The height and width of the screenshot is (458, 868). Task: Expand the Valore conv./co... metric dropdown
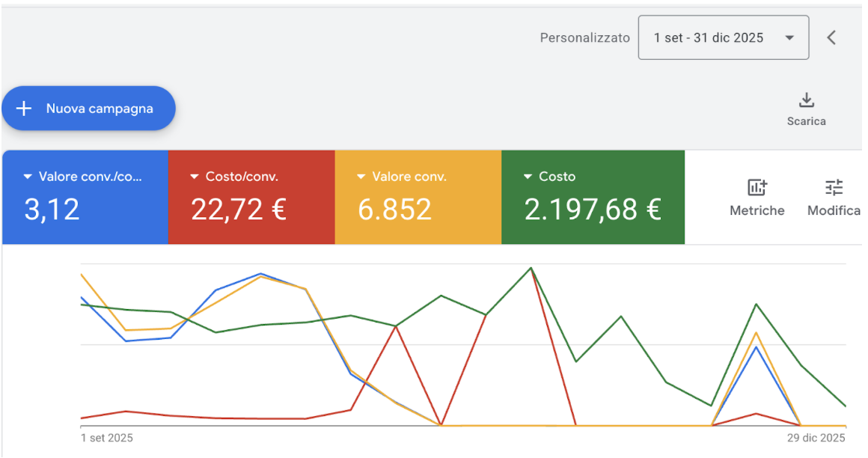(28, 177)
